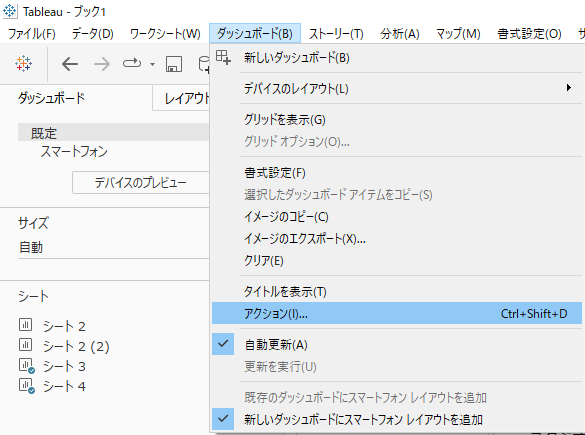Select the シート 2 worksheet icon
Image resolution: width=585 pixels, height=435 pixels.
pyautogui.click(x=25, y=325)
